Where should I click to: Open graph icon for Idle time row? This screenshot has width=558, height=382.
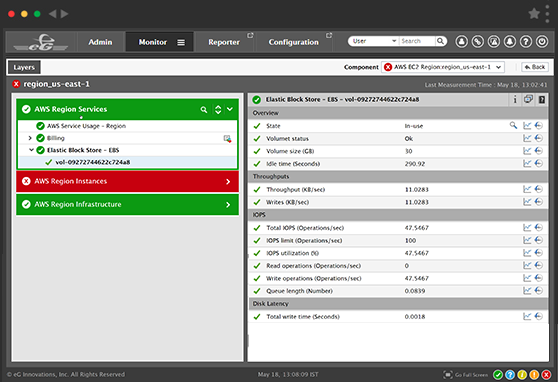pos(527,163)
